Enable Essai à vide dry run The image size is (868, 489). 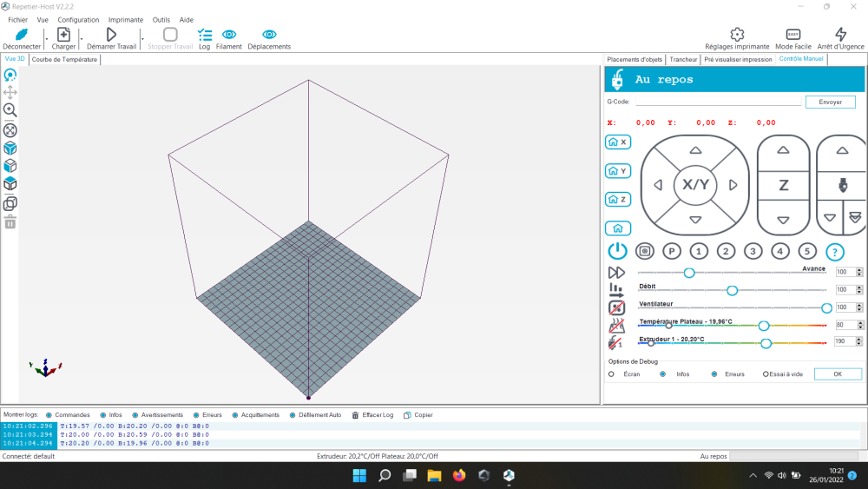(766, 374)
